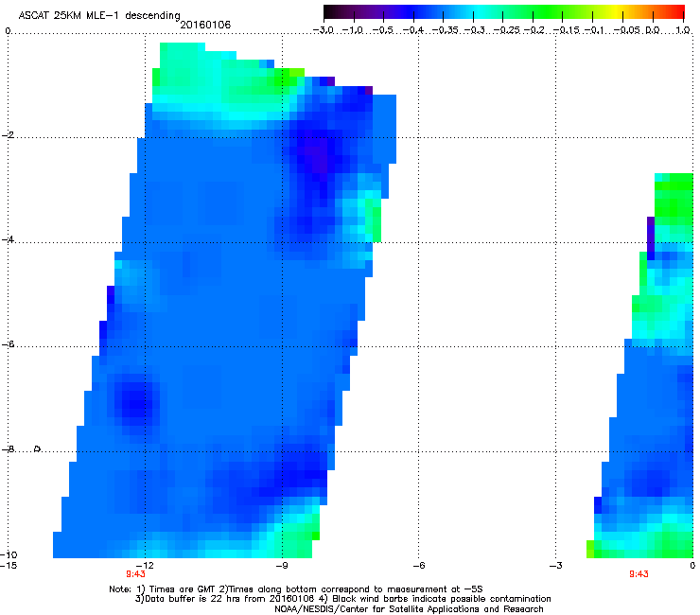Click the colorbar label -0.1
The width and height of the screenshot is (700, 615).
point(594,30)
